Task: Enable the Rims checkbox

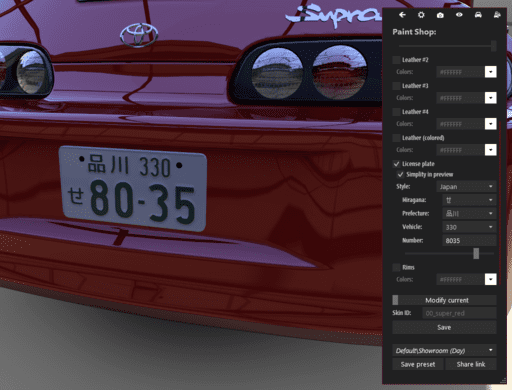Action: click(x=396, y=267)
